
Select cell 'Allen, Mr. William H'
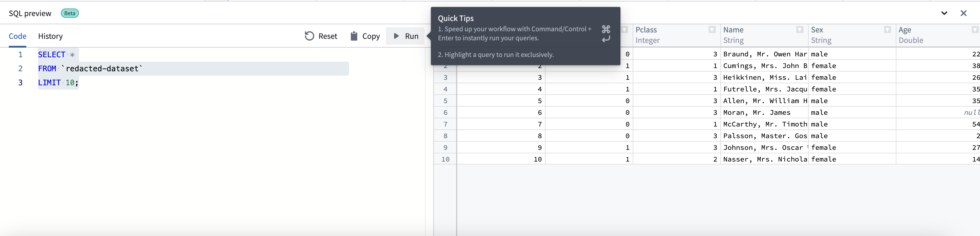click(764, 101)
